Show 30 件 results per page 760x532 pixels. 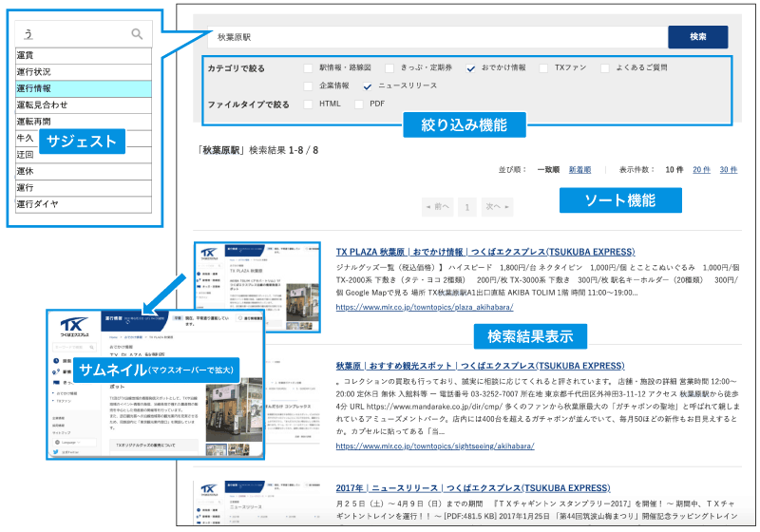tap(728, 170)
